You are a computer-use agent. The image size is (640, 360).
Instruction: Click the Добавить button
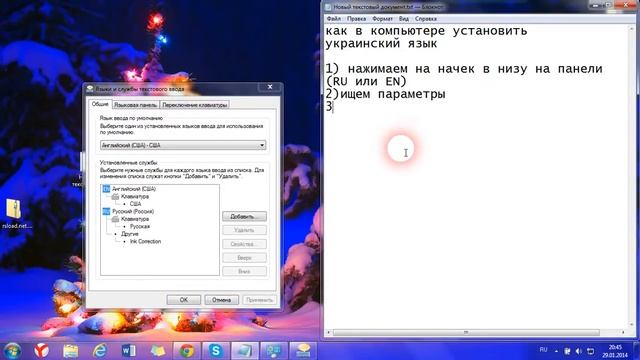[244, 216]
